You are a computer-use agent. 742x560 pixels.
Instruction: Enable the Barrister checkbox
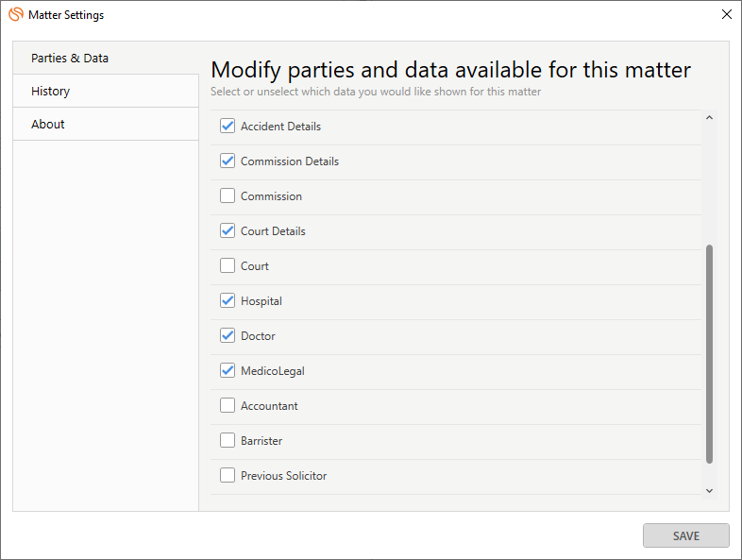tap(228, 440)
